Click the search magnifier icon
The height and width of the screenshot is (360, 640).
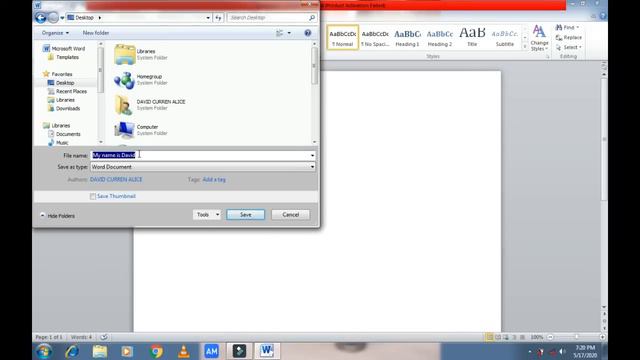point(312,18)
